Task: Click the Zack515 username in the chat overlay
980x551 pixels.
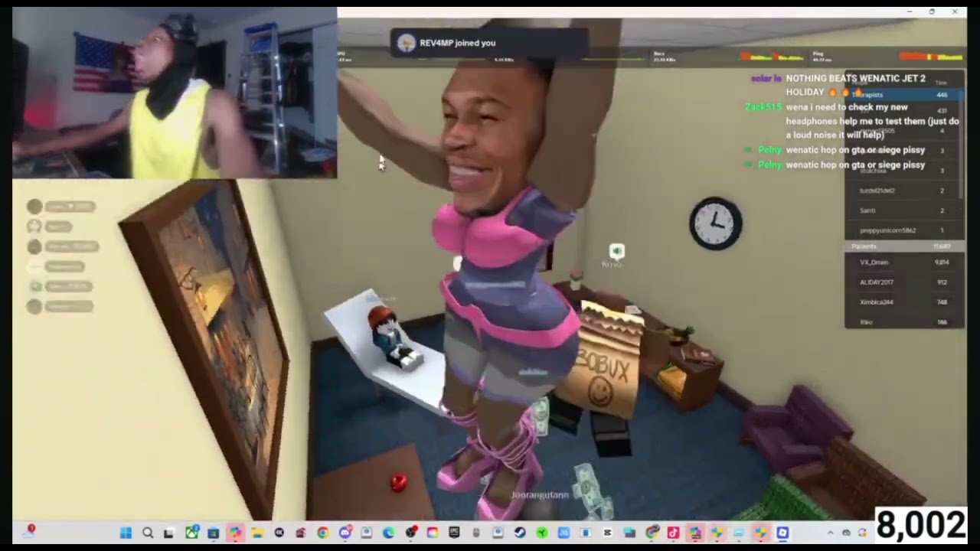Action: pyautogui.click(x=763, y=107)
